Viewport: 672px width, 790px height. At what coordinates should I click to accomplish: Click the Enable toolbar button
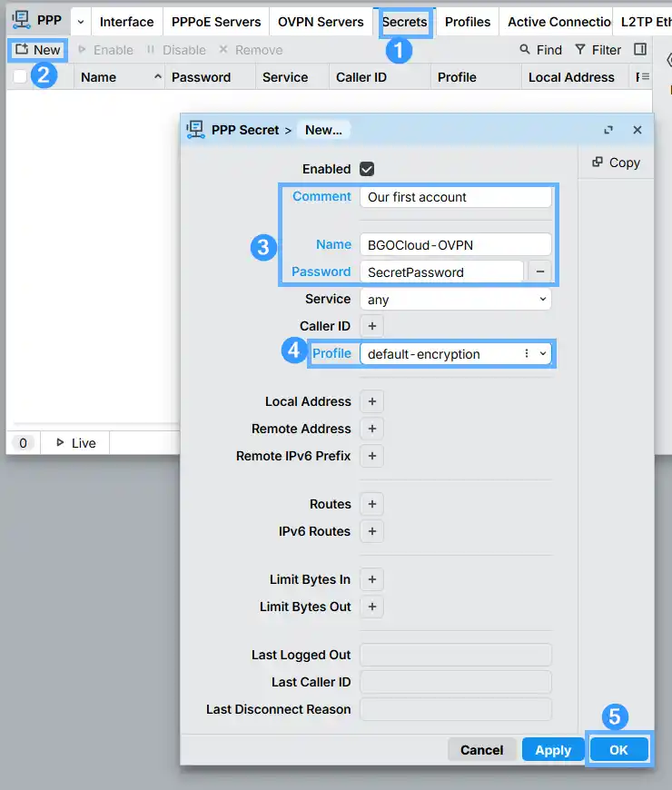coord(105,50)
